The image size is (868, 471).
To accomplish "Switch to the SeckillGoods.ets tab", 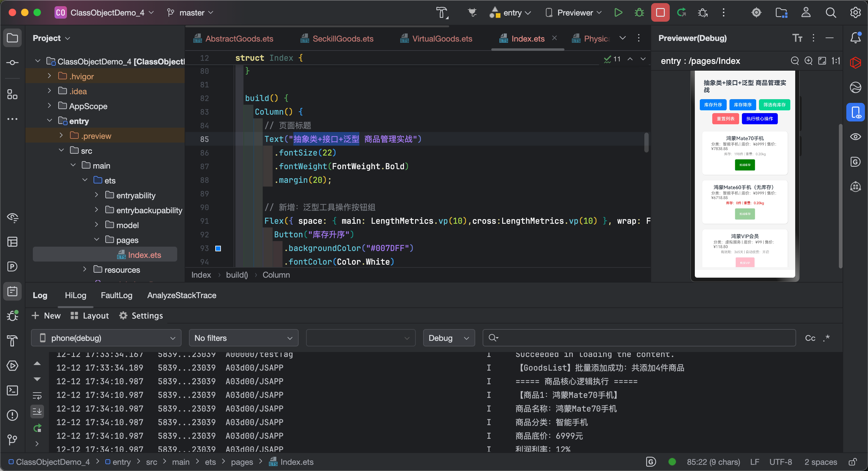I will point(342,39).
